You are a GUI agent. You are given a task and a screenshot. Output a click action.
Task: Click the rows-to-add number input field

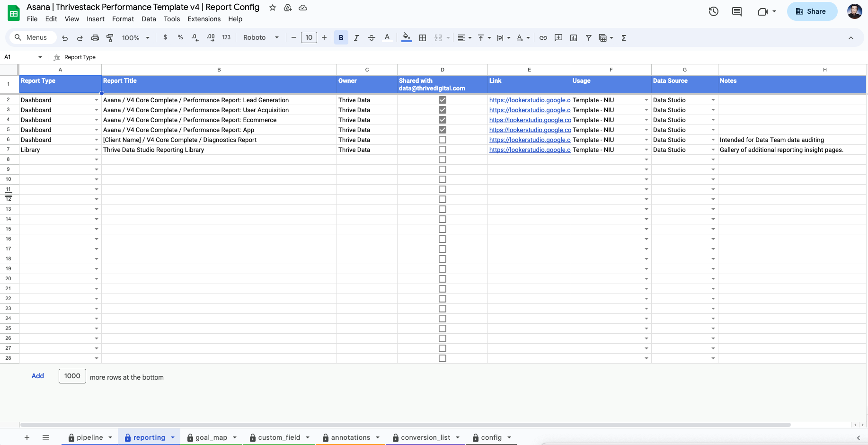coord(72,376)
